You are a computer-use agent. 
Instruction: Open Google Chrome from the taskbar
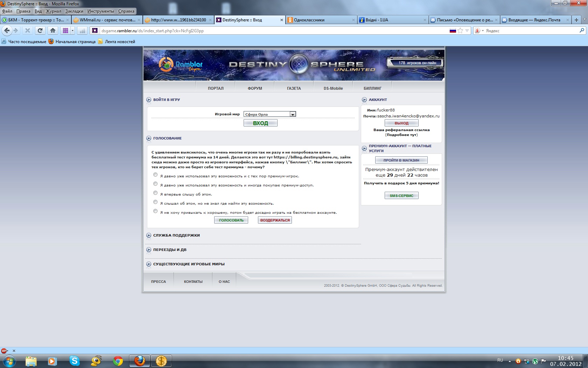pos(118,361)
